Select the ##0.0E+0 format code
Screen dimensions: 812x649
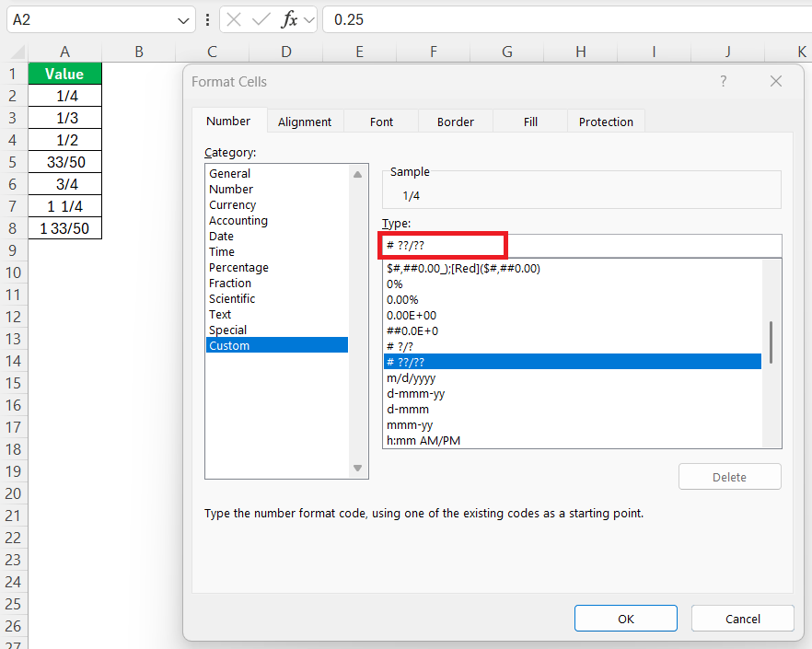point(573,330)
